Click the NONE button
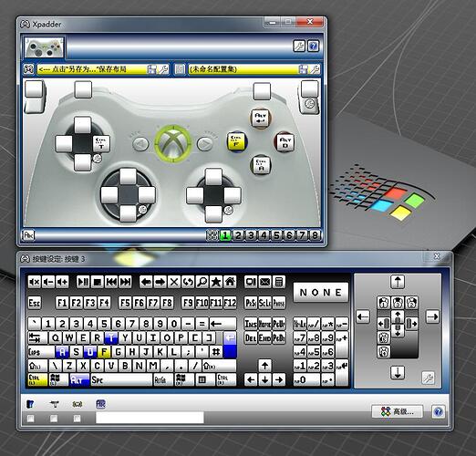The height and width of the screenshot is (456, 476). [321, 293]
